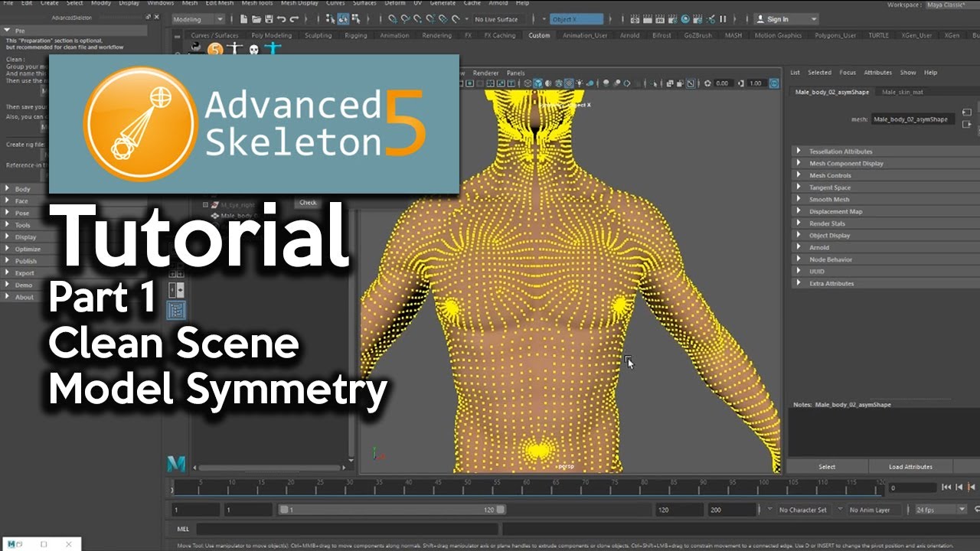This screenshot has height=551, width=980.
Task: Open the Sign In dropdown
Action: 786,19
